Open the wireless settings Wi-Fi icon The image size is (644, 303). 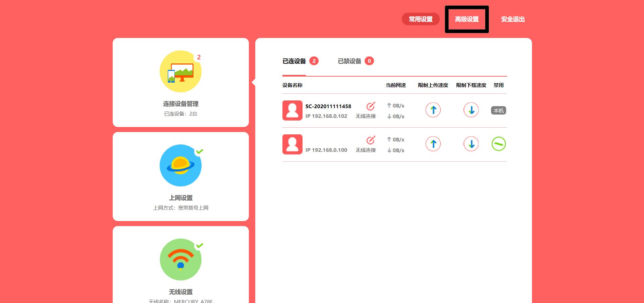click(180, 260)
